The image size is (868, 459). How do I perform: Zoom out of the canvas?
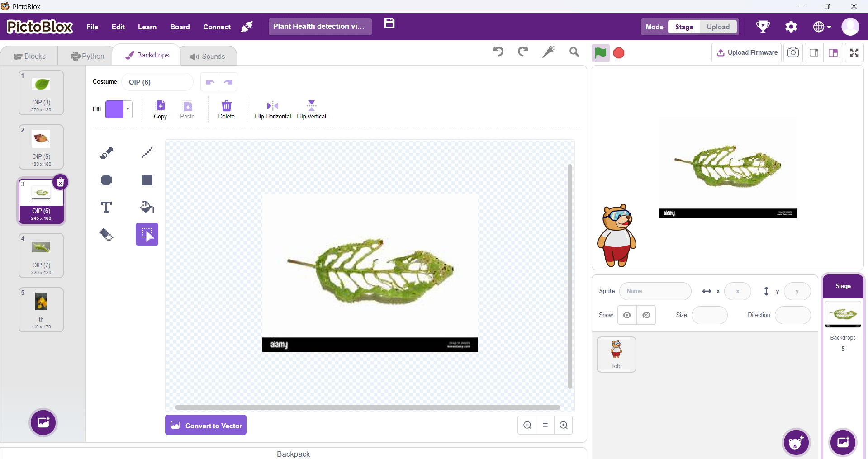(x=527, y=425)
